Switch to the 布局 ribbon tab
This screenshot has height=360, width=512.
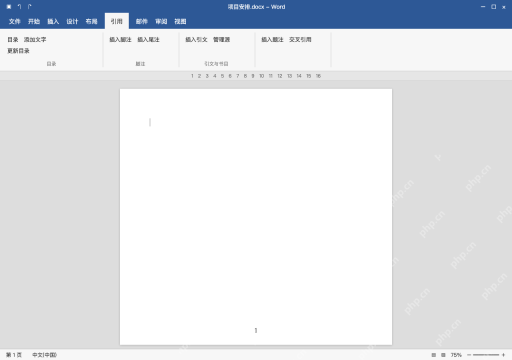tap(91, 22)
